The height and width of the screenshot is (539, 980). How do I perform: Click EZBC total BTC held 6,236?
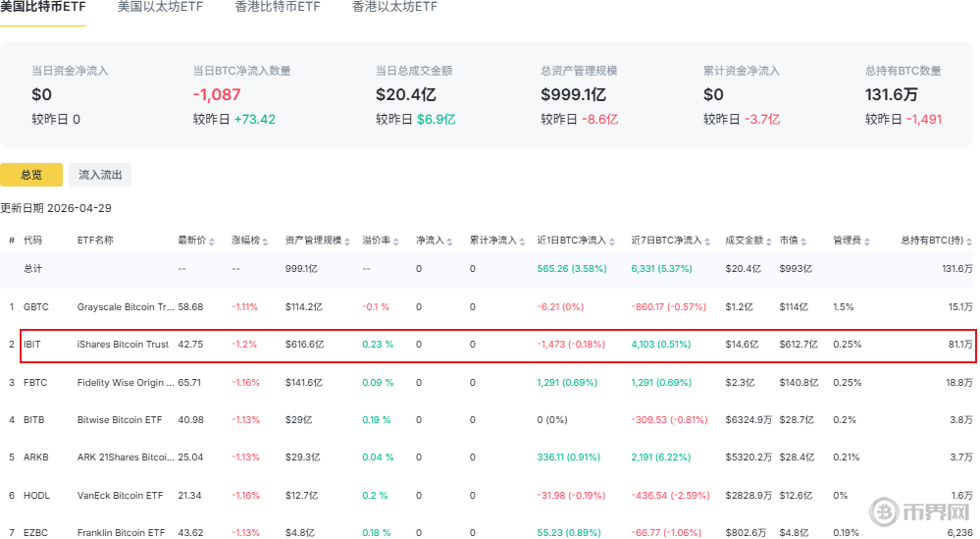pos(960,533)
